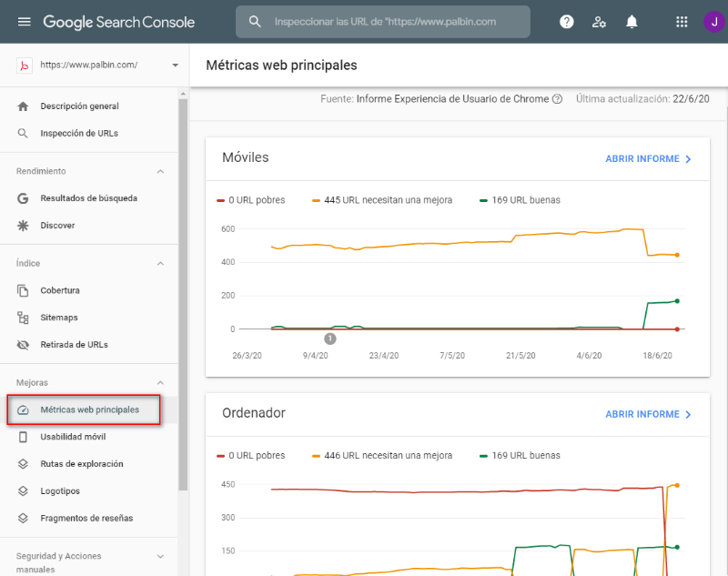This screenshot has height=576, width=728.
Task: Collapse the Rendimiento sidebar section
Action: click(x=160, y=171)
